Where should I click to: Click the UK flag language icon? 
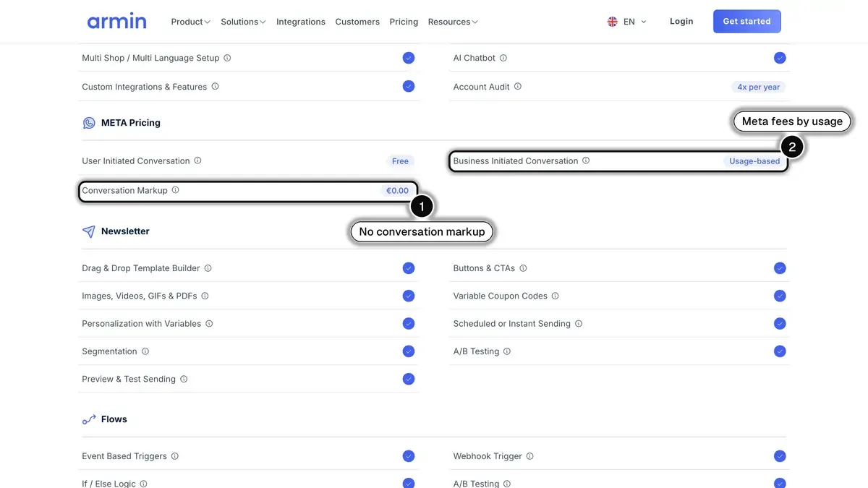[613, 22]
